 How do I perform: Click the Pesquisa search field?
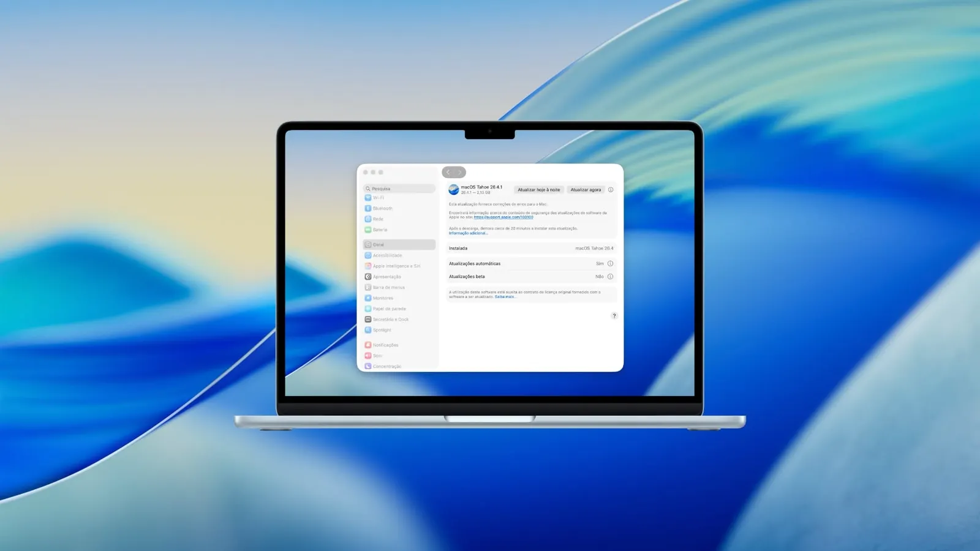tap(399, 189)
